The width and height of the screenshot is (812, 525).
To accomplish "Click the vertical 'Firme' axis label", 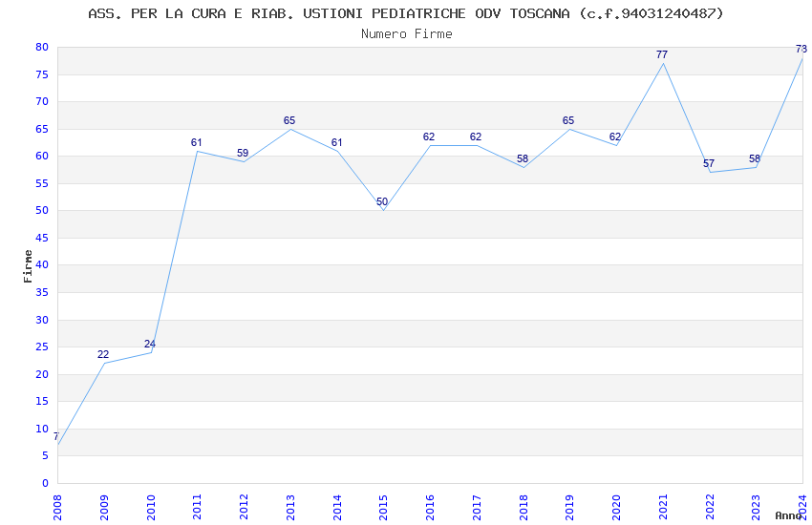I will [x=28, y=266].
